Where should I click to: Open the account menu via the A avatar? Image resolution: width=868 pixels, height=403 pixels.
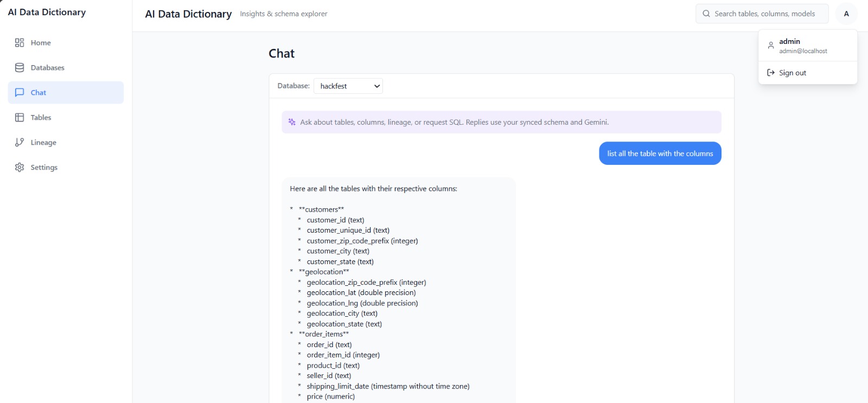click(846, 14)
